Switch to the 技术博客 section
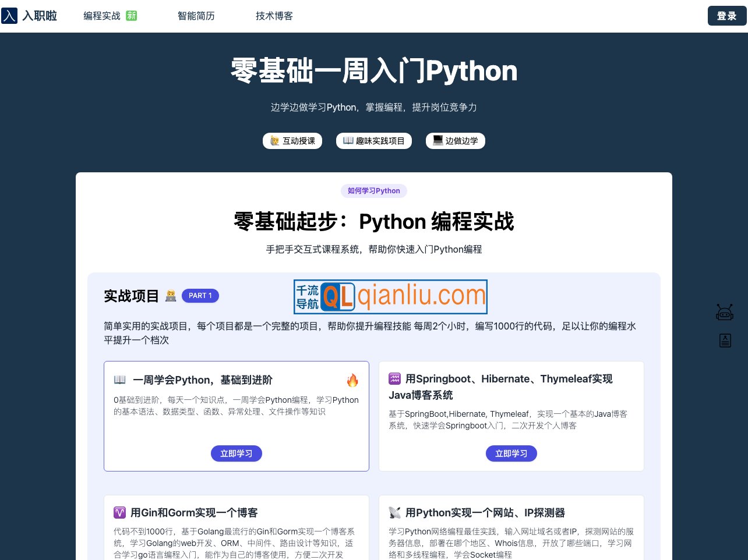 (x=274, y=16)
